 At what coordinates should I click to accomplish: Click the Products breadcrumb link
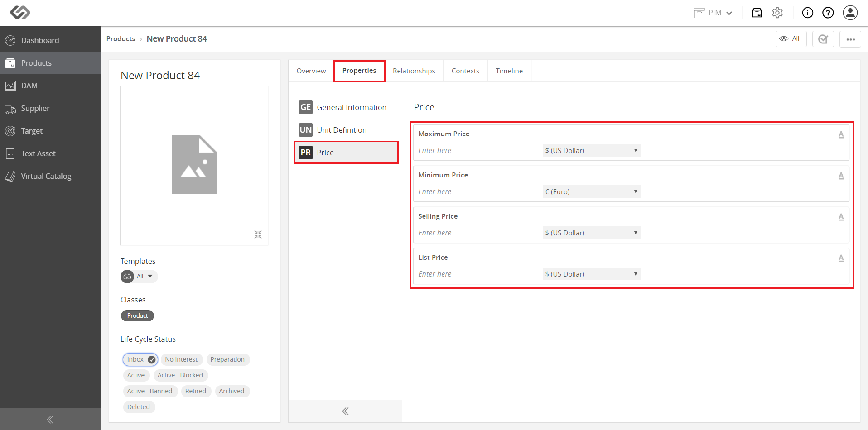121,39
